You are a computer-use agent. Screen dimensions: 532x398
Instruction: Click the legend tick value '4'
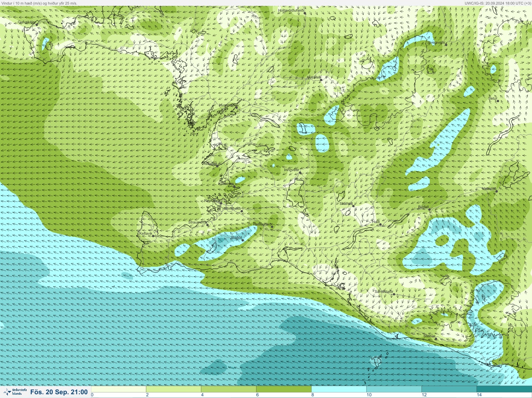pyautogui.click(x=202, y=395)
